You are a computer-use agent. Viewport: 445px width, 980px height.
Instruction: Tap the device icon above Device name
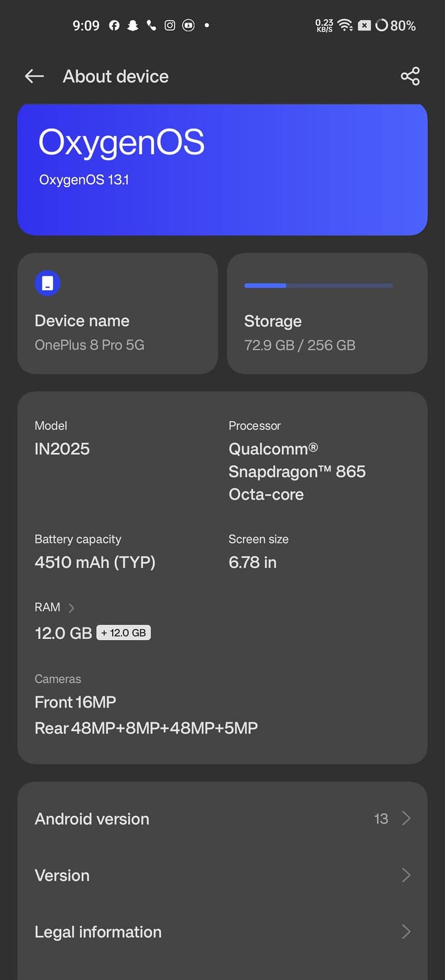(47, 283)
